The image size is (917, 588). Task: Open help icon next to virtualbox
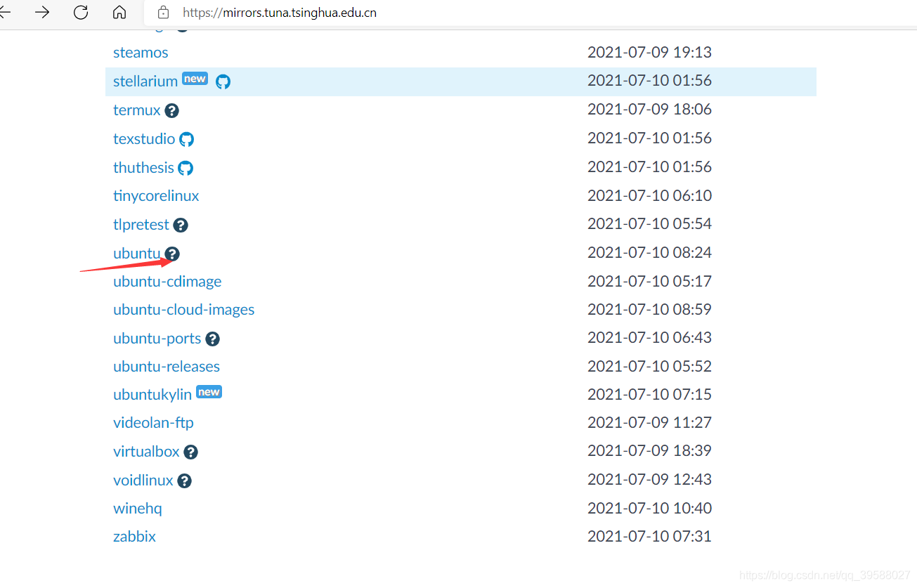point(190,452)
